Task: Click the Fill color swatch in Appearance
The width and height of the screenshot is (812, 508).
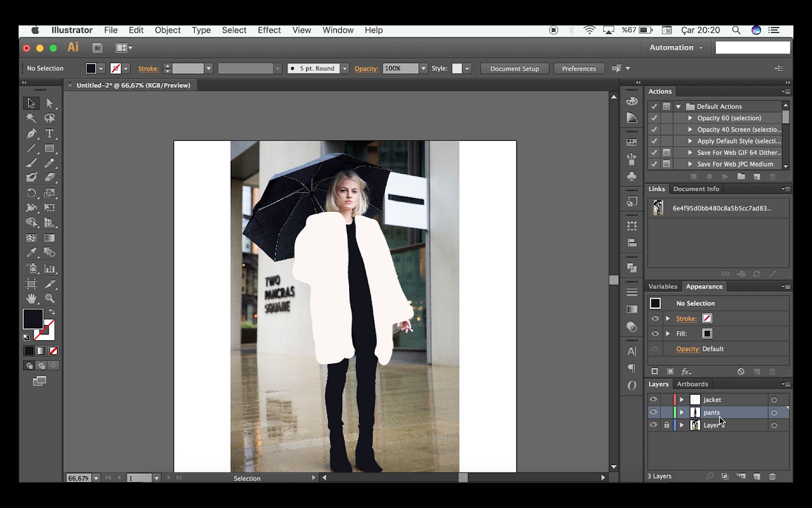Action: click(707, 334)
